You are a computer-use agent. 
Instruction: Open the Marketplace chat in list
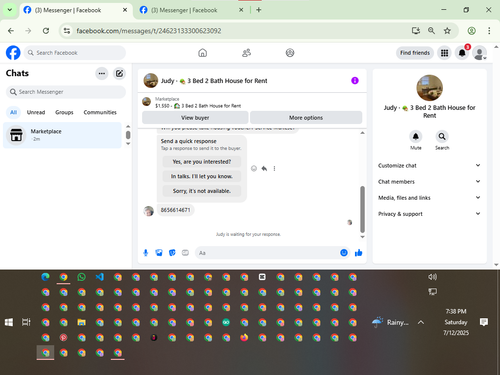point(62,135)
